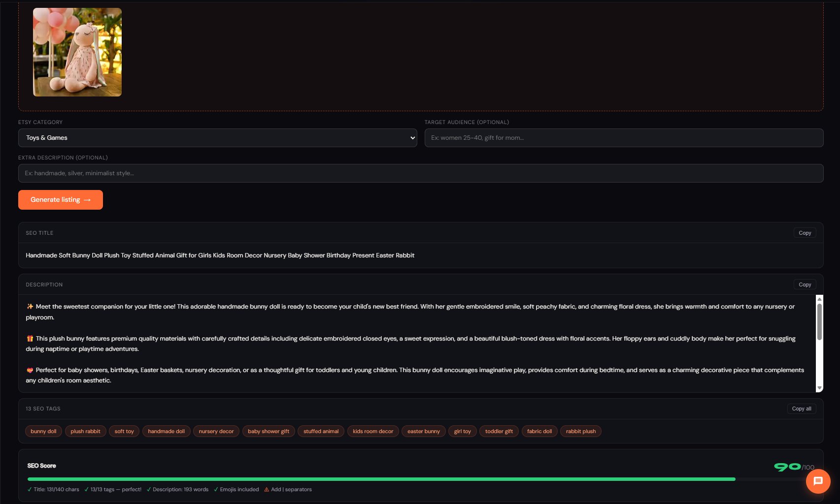Select the 'plush rabbit' tag
Viewport: 840px width, 504px height.
(85, 431)
